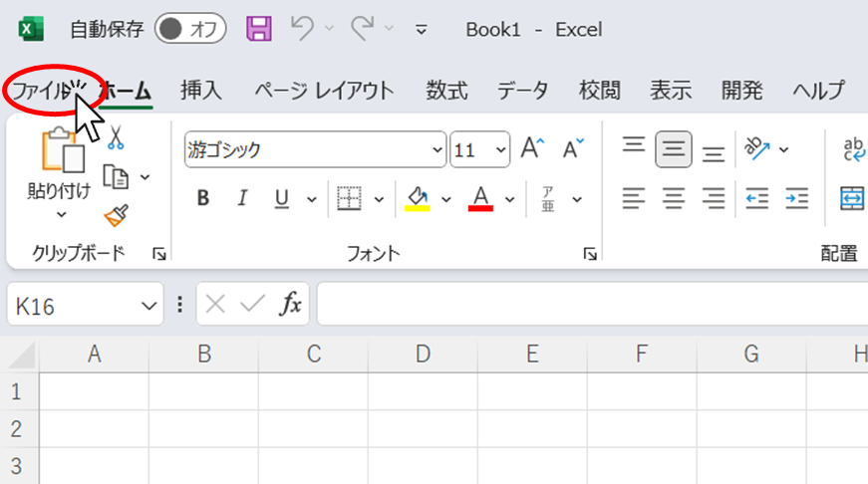Redo the last action

coord(362,28)
